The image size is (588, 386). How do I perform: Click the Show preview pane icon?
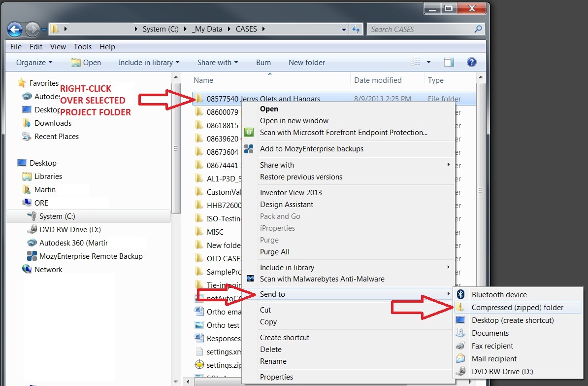coord(449,62)
